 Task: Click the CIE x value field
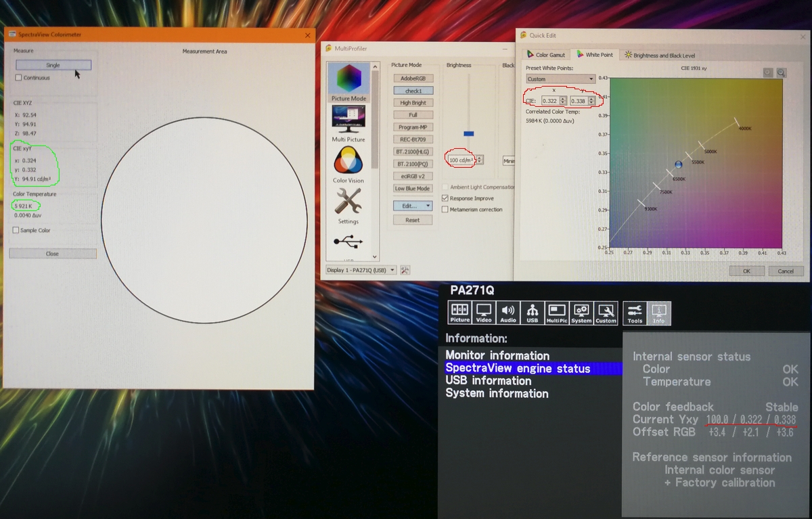coord(549,101)
